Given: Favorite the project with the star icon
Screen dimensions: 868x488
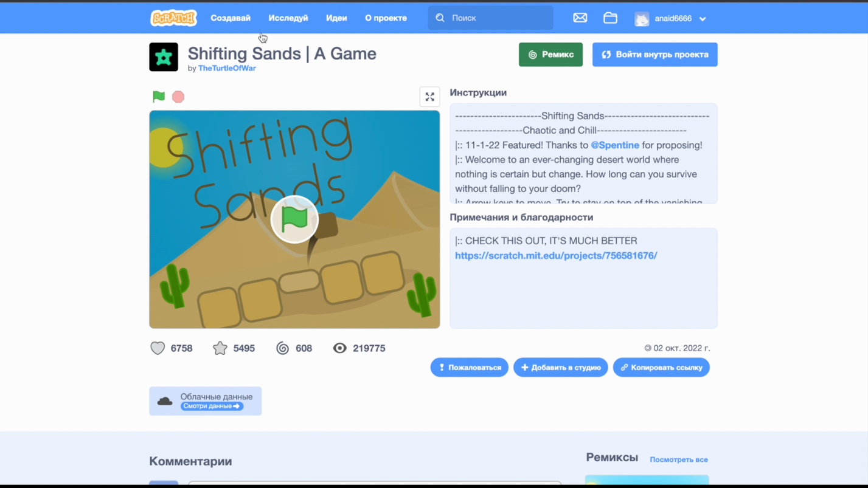Looking at the screenshot, I should point(220,348).
